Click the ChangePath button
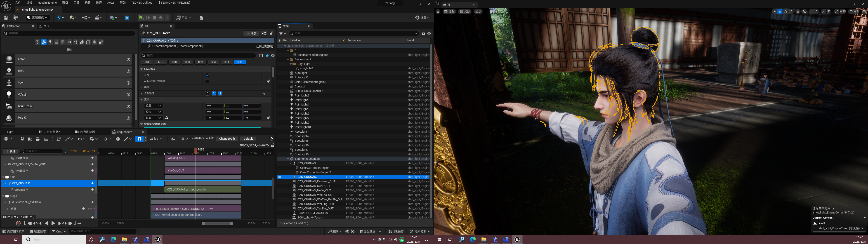Viewport: 868px width, 244px height. tap(227, 139)
